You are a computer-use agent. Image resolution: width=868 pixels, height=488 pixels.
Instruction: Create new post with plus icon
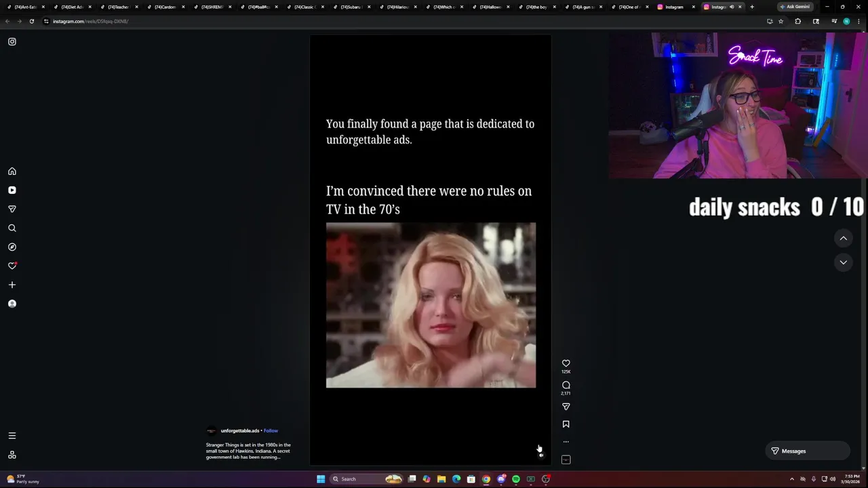[x=12, y=285]
